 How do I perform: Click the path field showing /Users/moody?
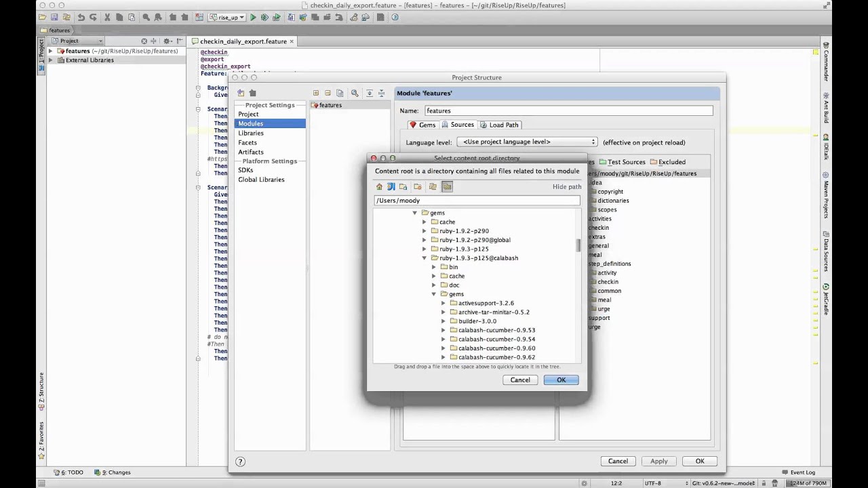(477, 201)
